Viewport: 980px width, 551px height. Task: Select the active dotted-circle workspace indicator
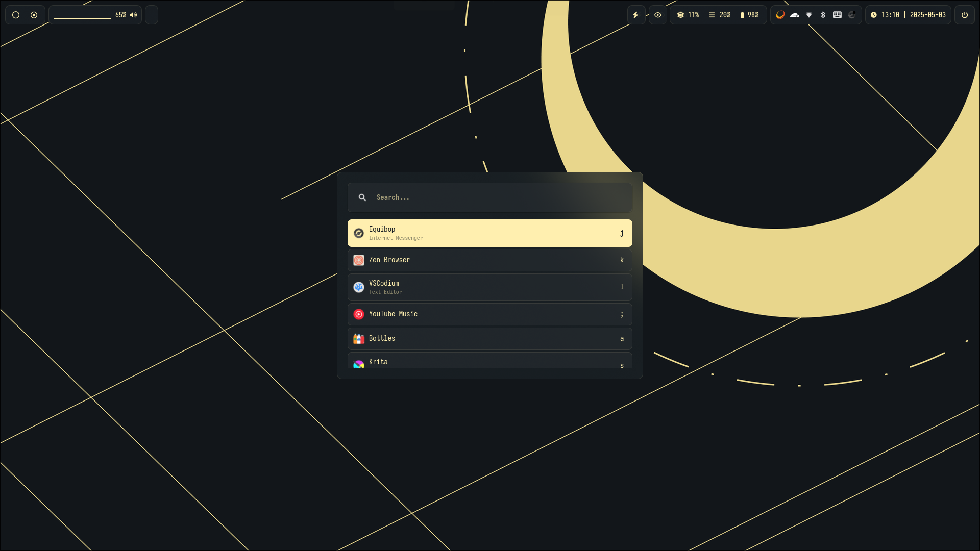(x=34, y=15)
